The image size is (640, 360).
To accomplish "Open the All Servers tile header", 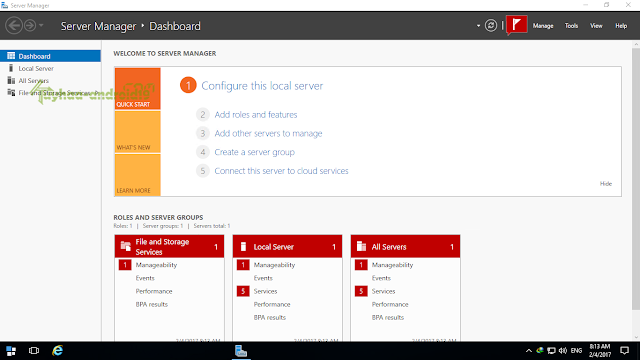I will [405, 247].
